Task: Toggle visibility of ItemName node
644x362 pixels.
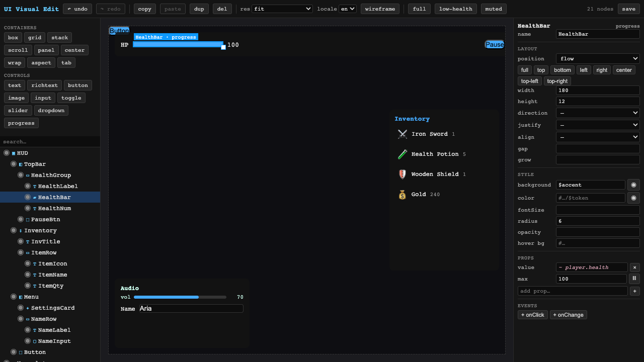Action: click(x=28, y=275)
